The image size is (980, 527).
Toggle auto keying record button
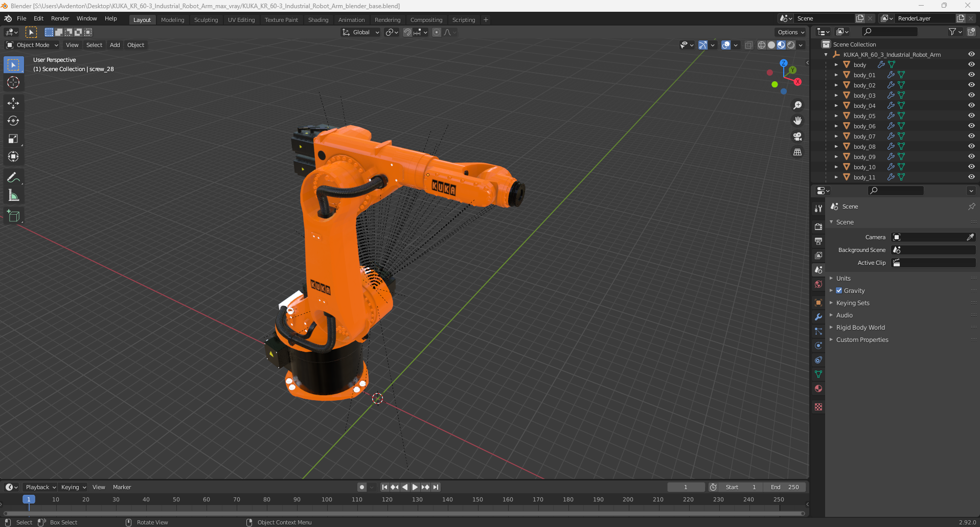pos(362,487)
